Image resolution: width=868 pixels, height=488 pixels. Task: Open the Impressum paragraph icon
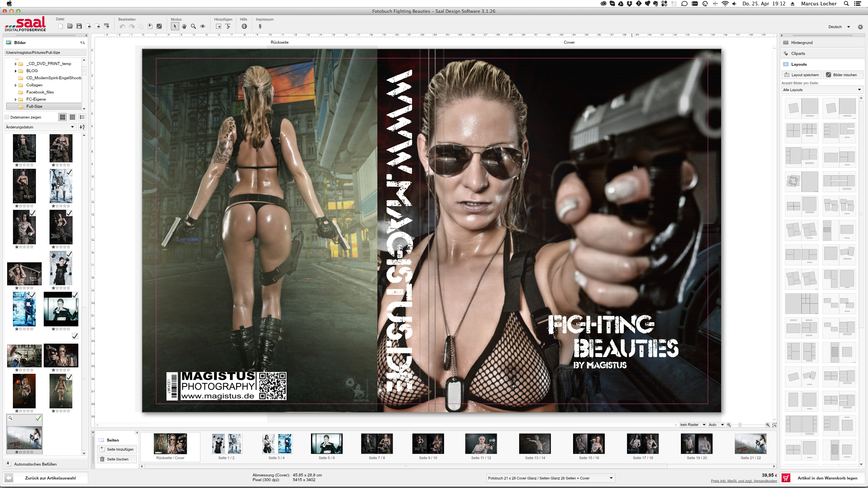point(260,26)
